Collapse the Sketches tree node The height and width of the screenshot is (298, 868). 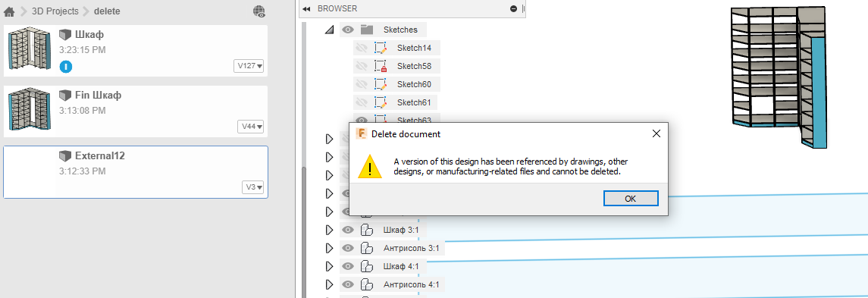tap(329, 30)
